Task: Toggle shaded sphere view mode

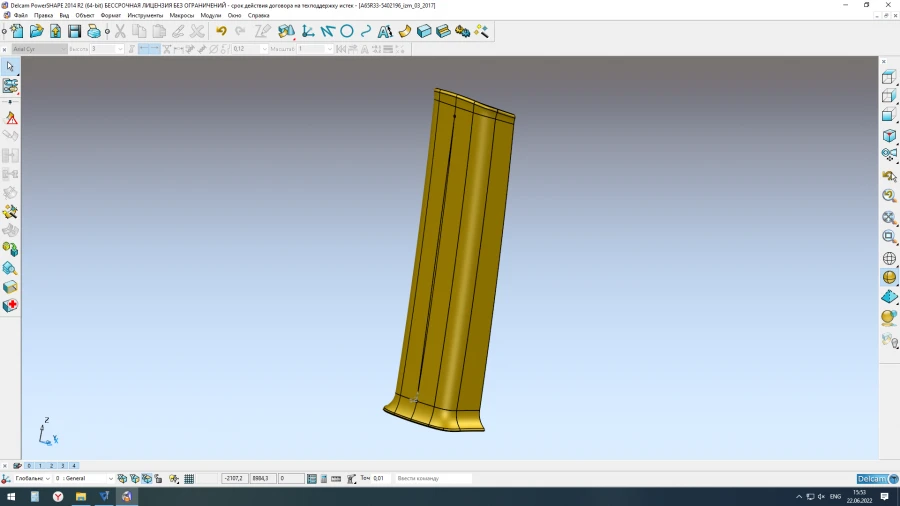Action: tap(888, 277)
